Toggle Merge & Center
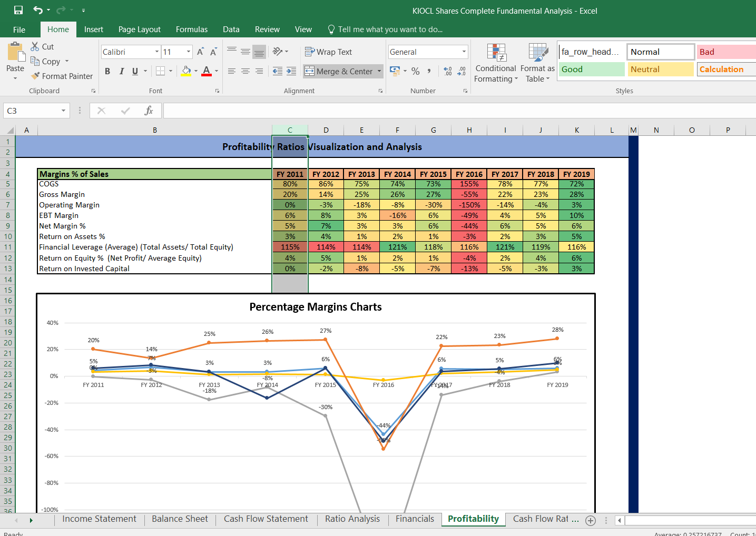This screenshot has height=536, width=756. (x=339, y=72)
